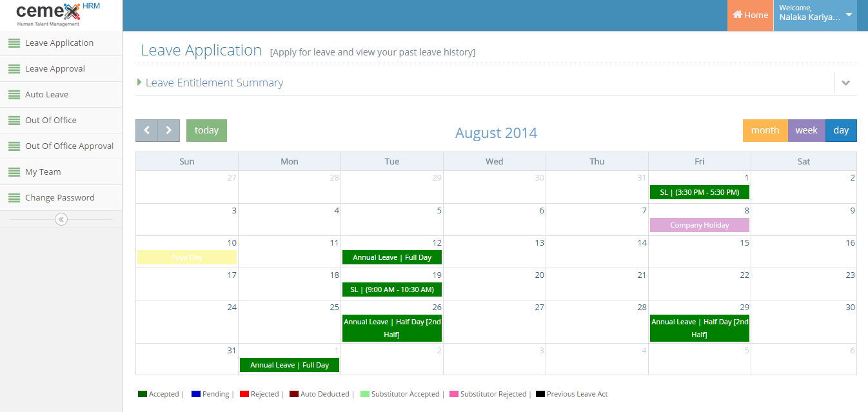Open Out Of Office Approval menu item
Image resolution: width=868 pixels, height=412 pixels.
pyautogui.click(x=61, y=146)
